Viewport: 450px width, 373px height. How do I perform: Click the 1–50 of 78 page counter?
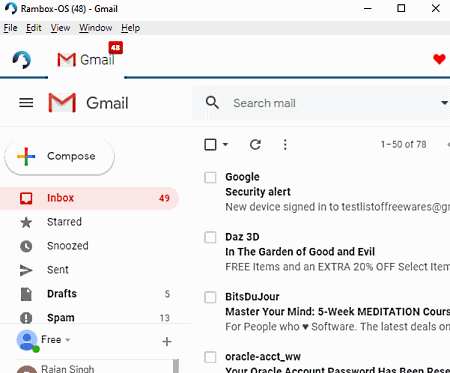(403, 144)
